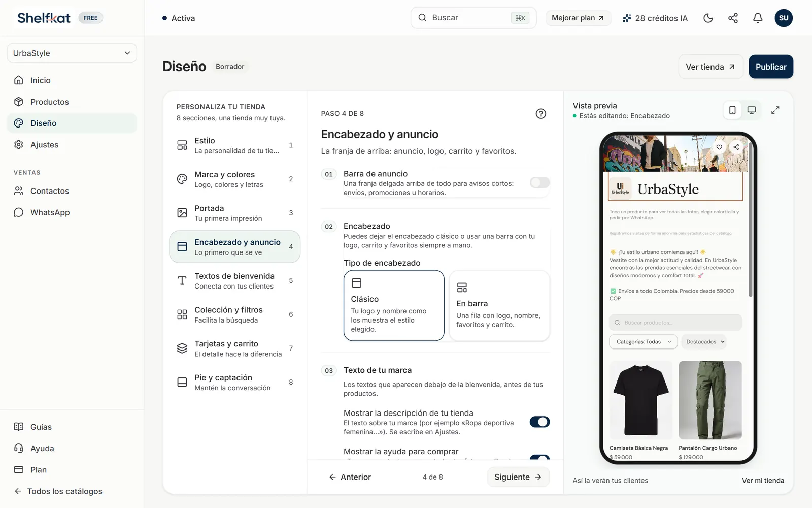Open Pie y captación section
812x508 pixels.
[x=234, y=383]
